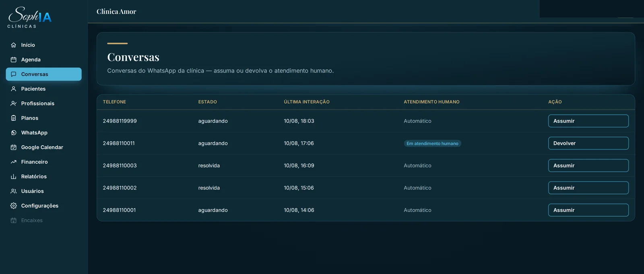
Task: Click 'Automático' for 24988110002 row
Action: [417, 188]
